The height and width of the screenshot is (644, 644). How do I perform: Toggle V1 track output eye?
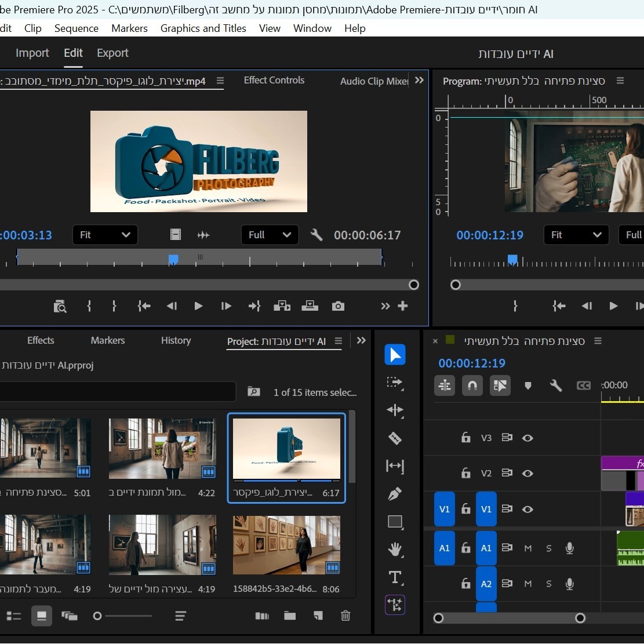527,510
